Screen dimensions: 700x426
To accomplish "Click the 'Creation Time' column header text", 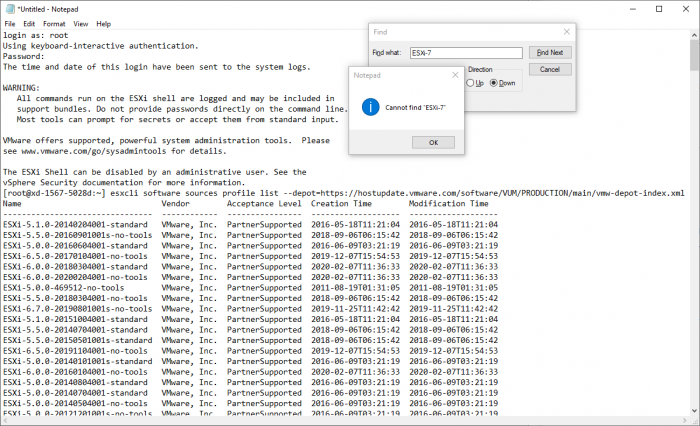I will (x=342, y=204).
